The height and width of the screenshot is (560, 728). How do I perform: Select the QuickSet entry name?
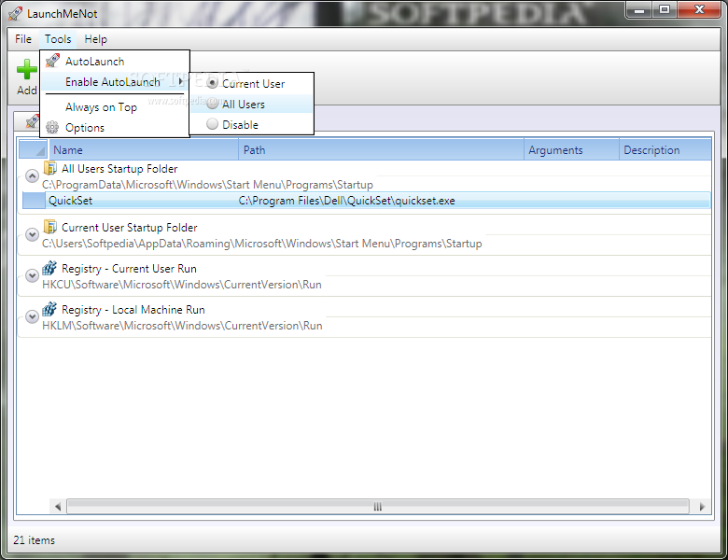(71, 201)
